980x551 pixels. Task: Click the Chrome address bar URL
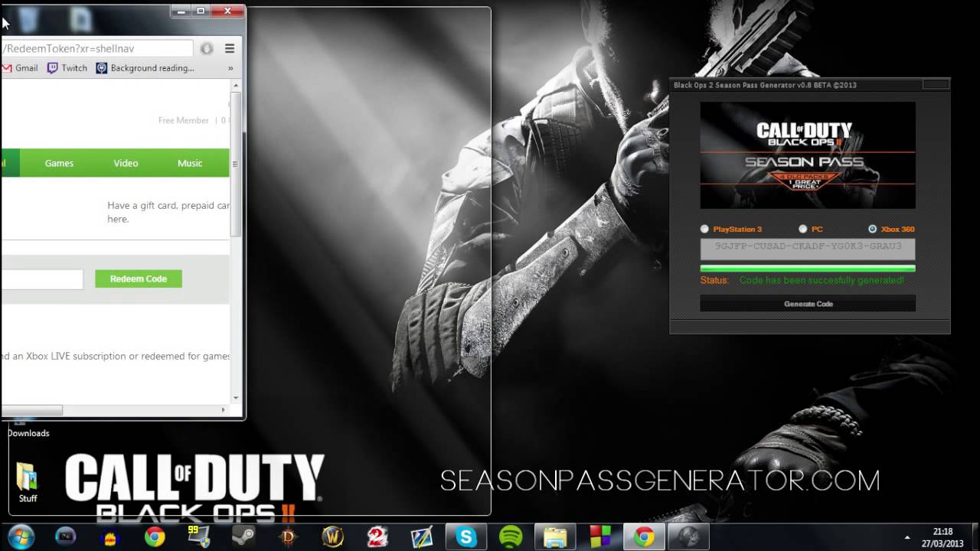[x=96, y=48]
